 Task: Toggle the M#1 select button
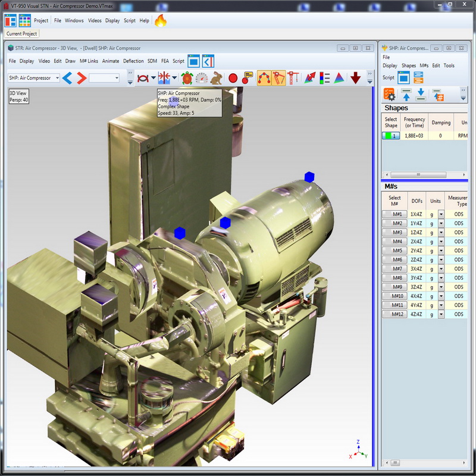(394, 214)
